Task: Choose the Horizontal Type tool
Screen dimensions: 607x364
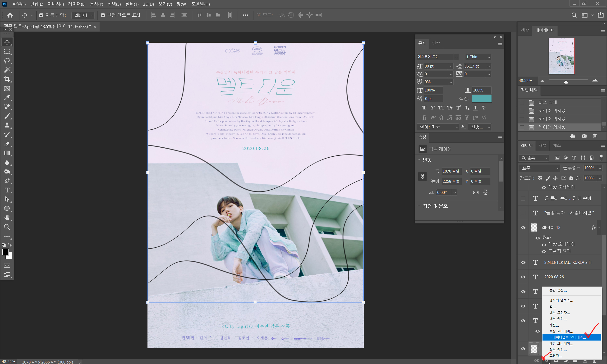Action: pos(7,190)
